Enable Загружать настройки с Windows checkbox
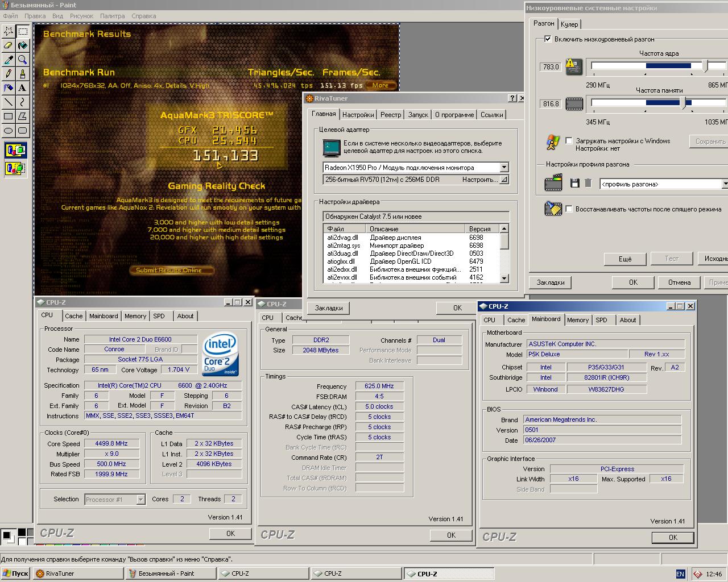 pos(569,141)
